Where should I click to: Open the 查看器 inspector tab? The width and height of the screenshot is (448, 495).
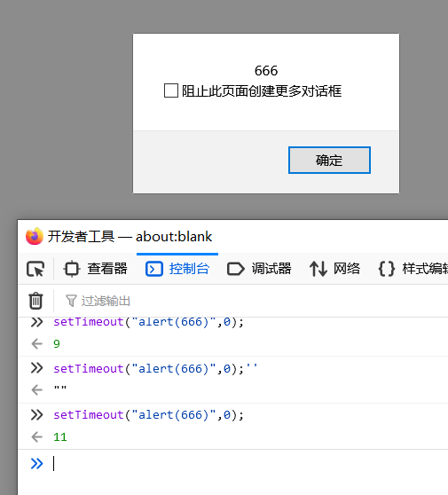pyautogui.click(x=96, y=269)
